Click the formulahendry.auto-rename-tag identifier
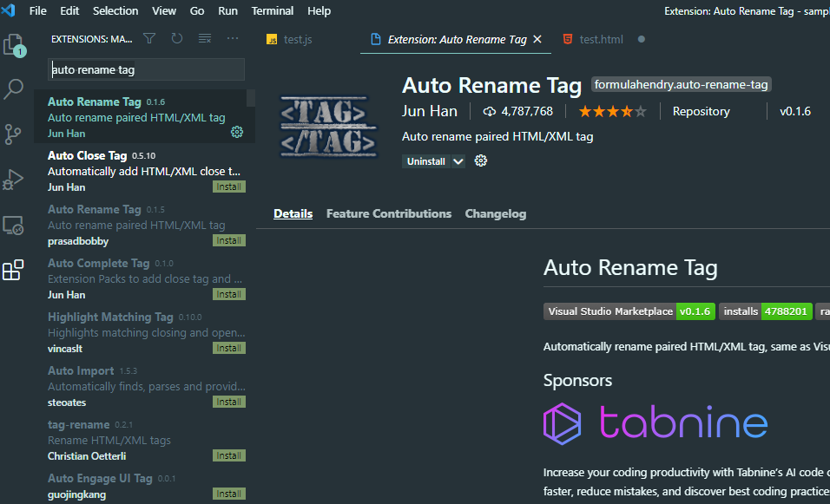Image resolution: width=830 pixels, height=504 pixels. pos(681,85)
